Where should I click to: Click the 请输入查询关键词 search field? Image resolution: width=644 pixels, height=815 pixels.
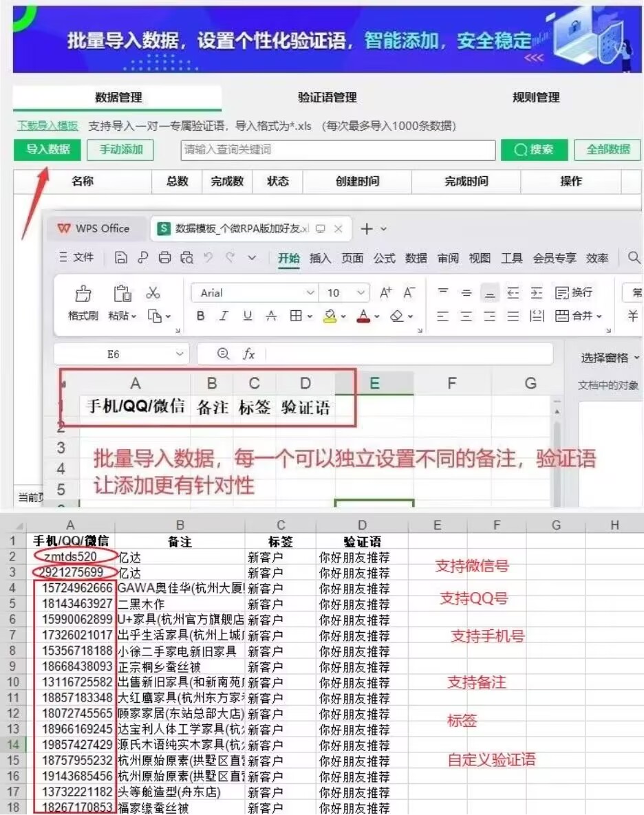pyautogui.click(x=337, y=150)
